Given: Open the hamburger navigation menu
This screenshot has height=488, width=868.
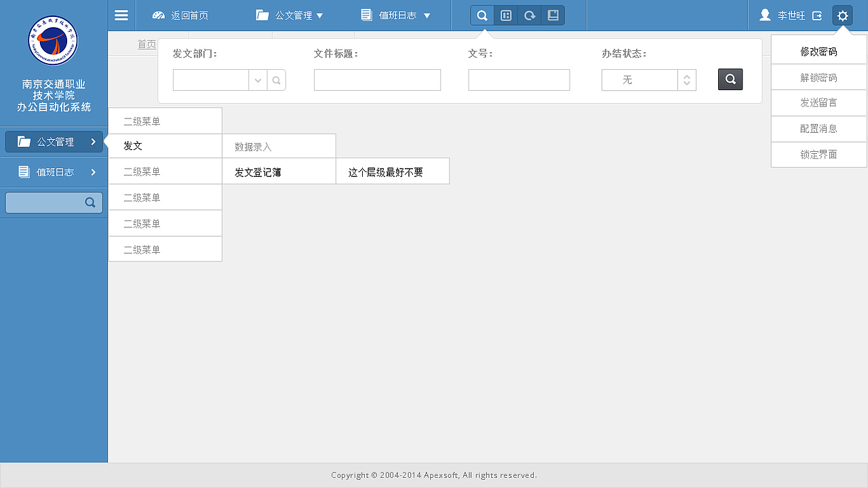Looking at the screenshot, I should pyautogui.click(x=121, y=14).
